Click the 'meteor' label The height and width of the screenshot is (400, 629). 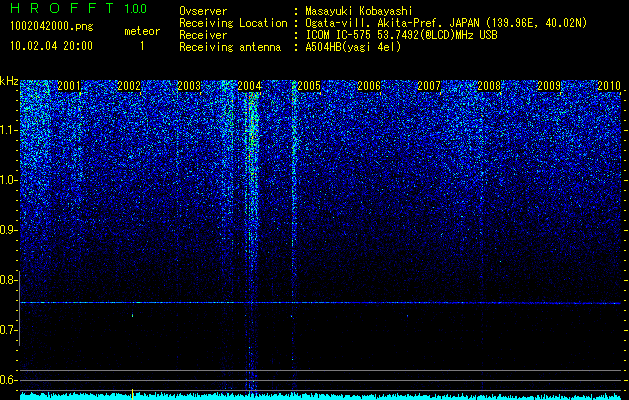coord(142,31)
